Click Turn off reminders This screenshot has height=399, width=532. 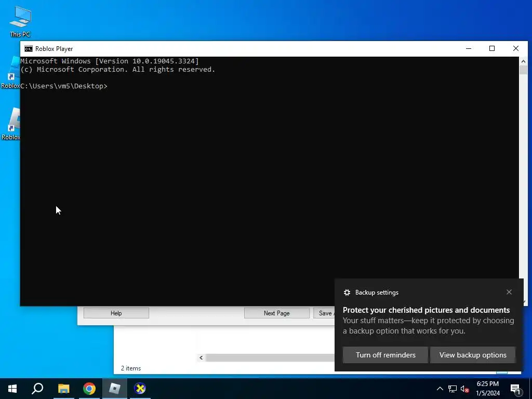385,355
